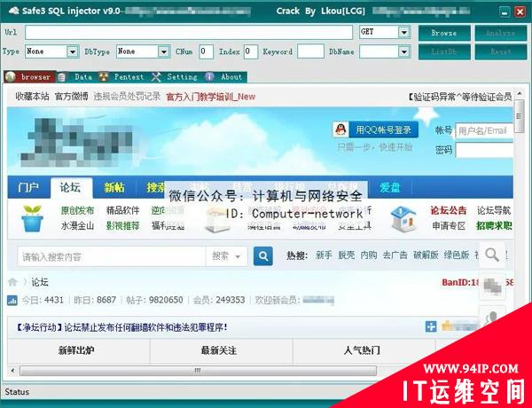Image resolution: width=532 pixels, height=408 pixels.
Task: Click hot search term 破解版
Action: 426,255
